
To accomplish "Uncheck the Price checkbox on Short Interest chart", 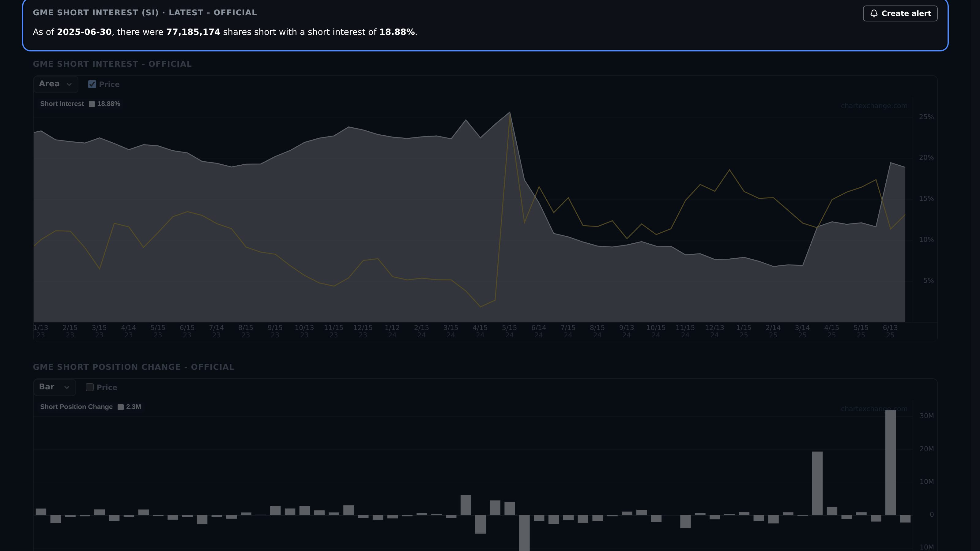I will coord(92,84).
